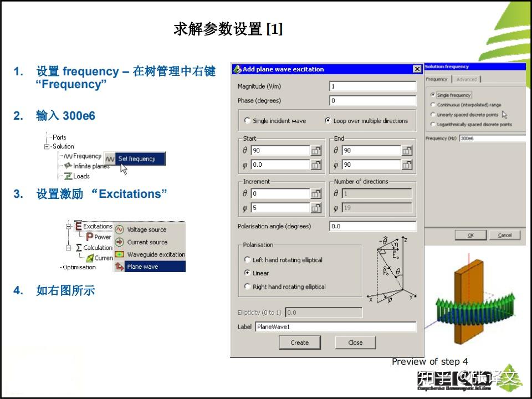Collapse the Calculation tree branch
This screenshot has height=399, width=532.
(x=68, y=248)
